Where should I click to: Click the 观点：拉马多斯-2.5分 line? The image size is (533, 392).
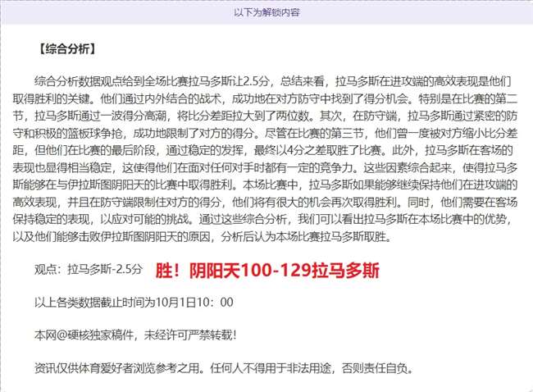click(89, 269)
